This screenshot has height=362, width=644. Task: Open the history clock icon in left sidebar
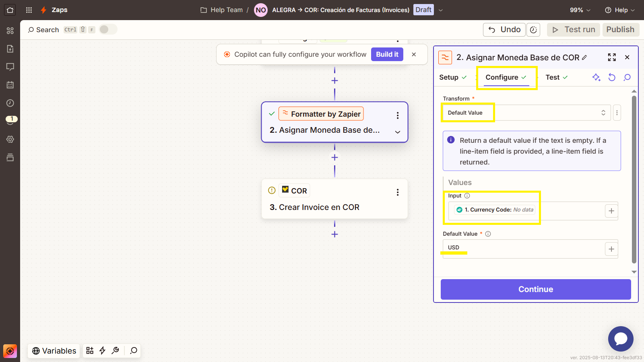[10, 103]
